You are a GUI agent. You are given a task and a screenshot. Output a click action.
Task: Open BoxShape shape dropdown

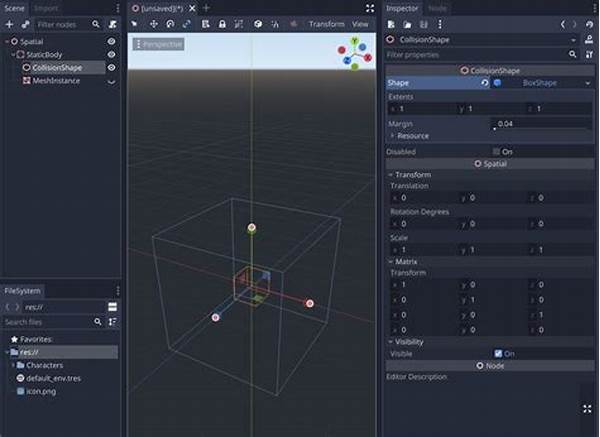588,83
